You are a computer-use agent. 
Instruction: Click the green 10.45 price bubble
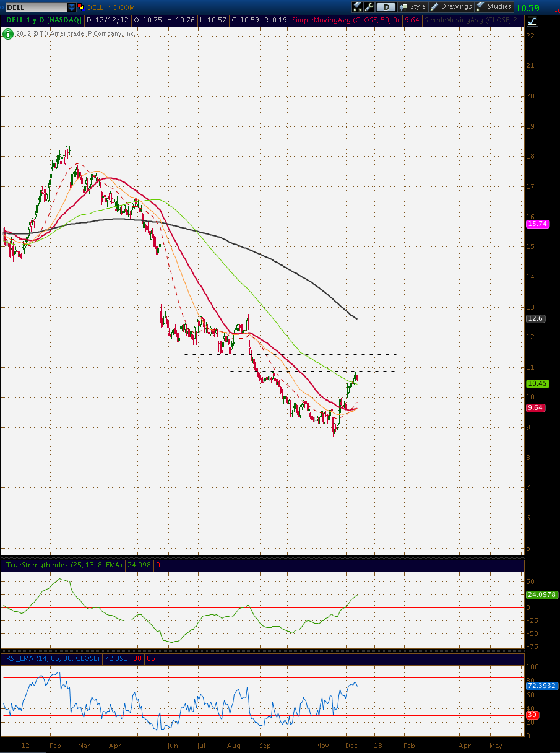click(x=537, y=383)
